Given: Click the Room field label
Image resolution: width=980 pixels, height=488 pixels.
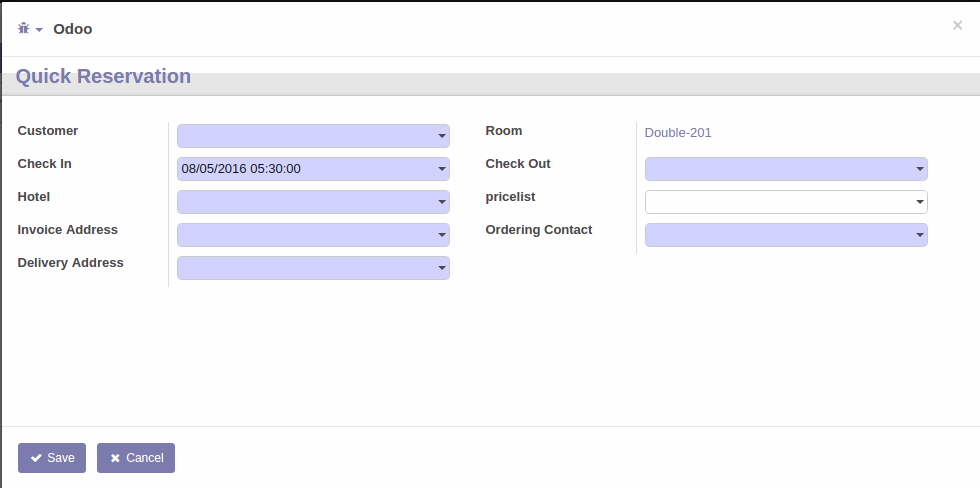Looking at the screenshot, I should 504,131.
